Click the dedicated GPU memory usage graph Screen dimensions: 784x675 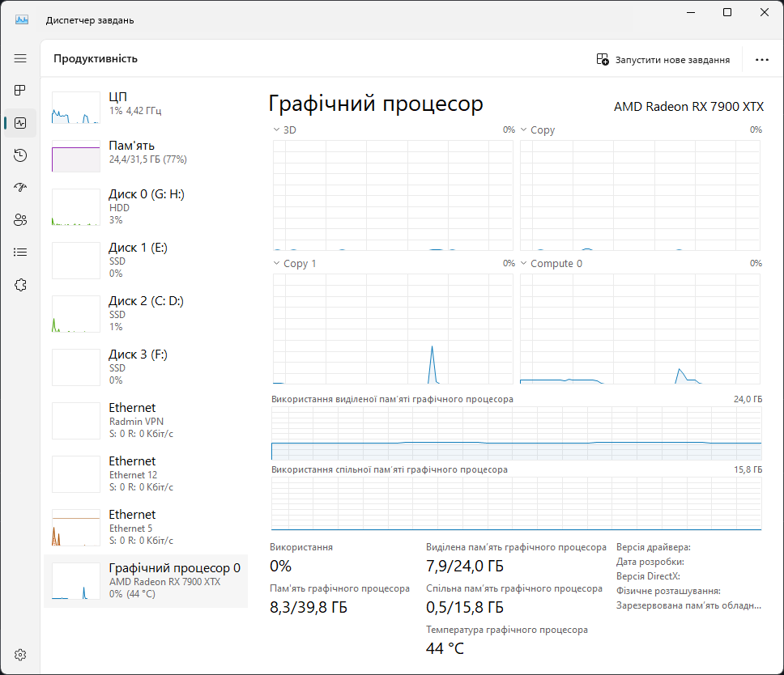(516, 434)
